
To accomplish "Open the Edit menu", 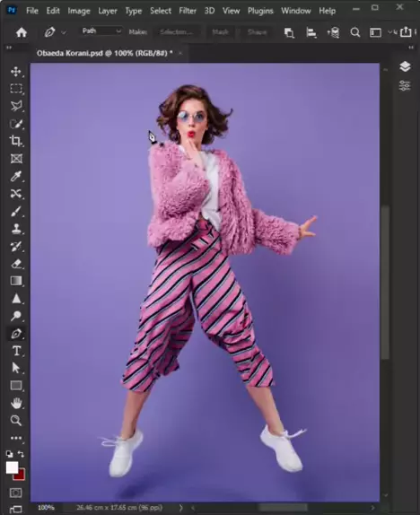I will [53, 11].
